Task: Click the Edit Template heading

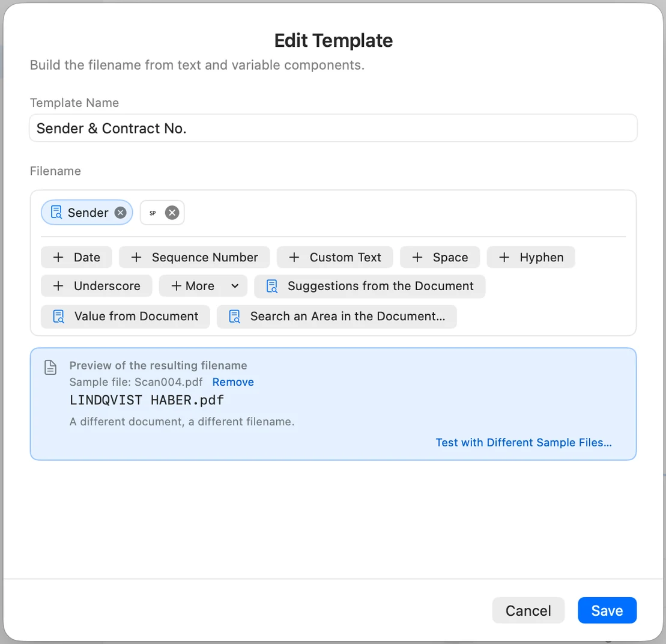Action: [x=333, y=40]
